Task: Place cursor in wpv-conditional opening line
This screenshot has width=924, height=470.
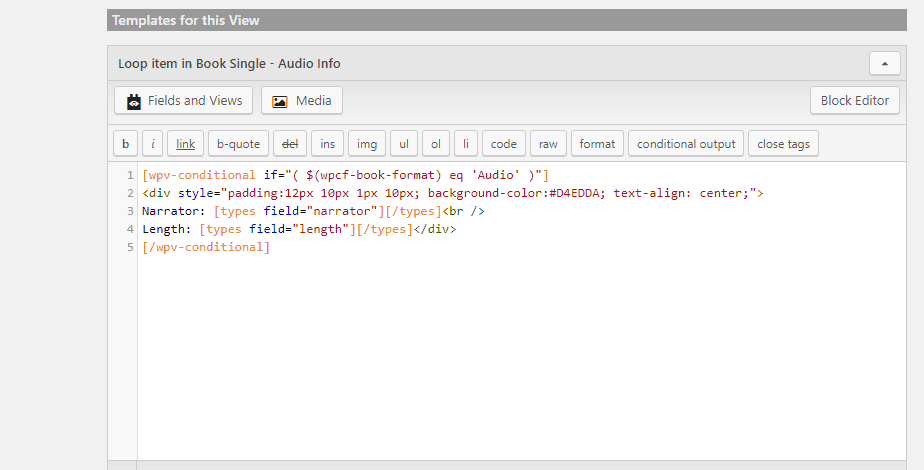Action: [x=345, y=176]
